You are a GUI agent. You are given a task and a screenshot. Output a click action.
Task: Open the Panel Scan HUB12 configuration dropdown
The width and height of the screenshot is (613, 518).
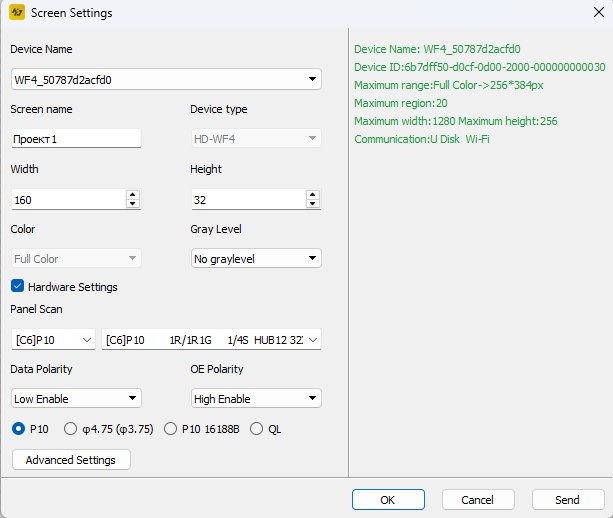pos(211,340)
